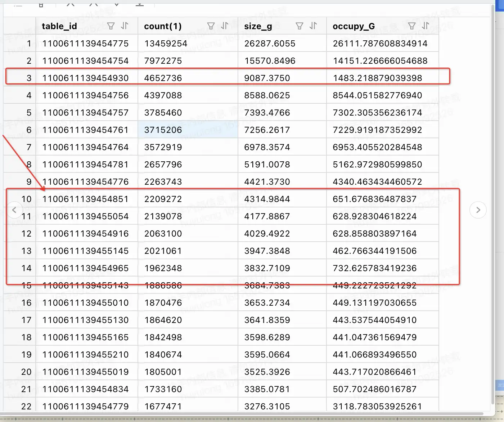The height and width of the screenshot is (422, 504).
Task: Sort the table_id column
Action: click(125, 26)
